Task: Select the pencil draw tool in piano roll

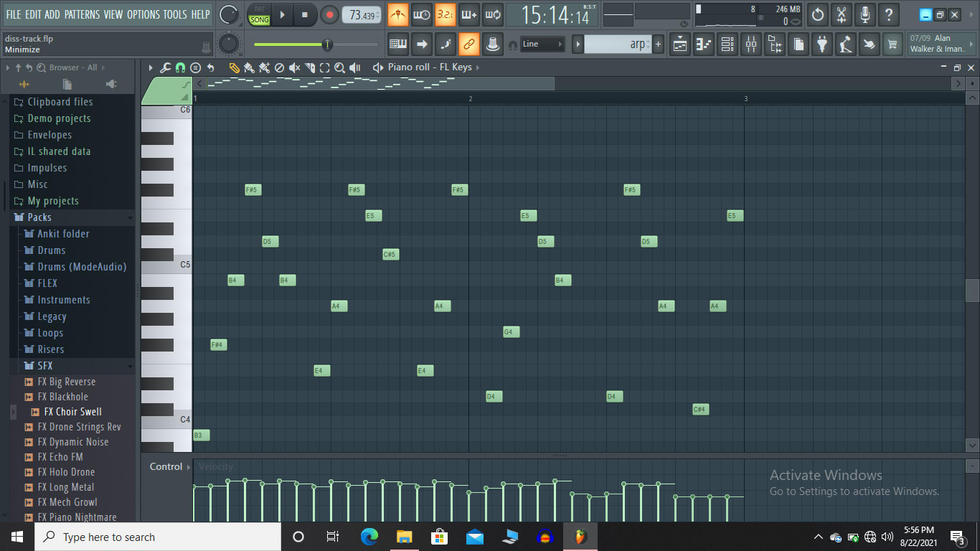Action: 234,67
